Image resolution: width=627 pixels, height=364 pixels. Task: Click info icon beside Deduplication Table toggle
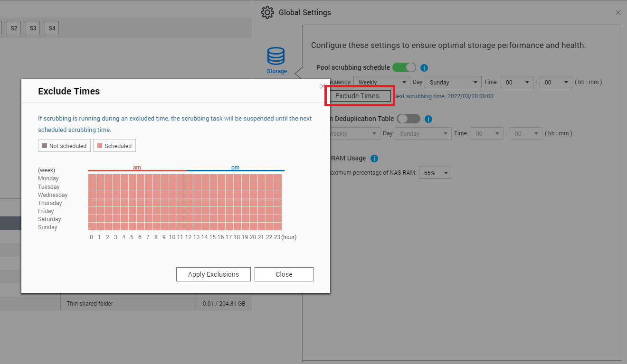coord(428,119)
